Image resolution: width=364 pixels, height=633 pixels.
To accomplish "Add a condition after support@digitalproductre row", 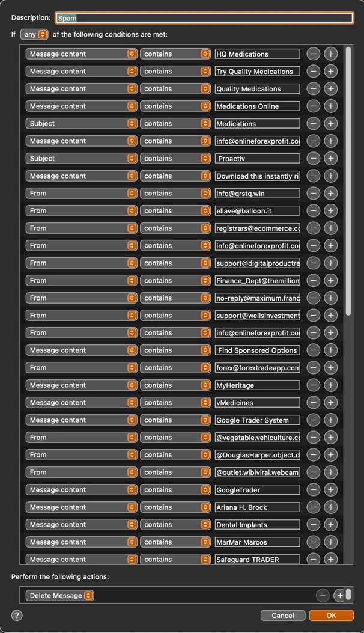I will point(330,263).
